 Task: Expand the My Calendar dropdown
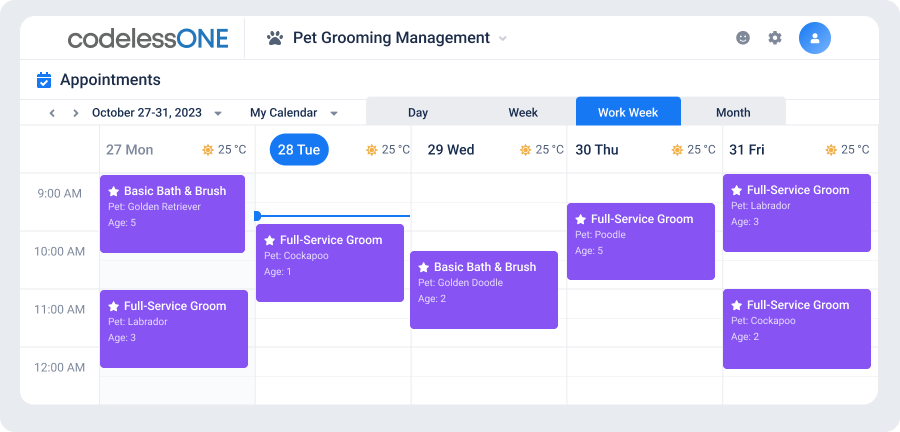coord(293,112)
